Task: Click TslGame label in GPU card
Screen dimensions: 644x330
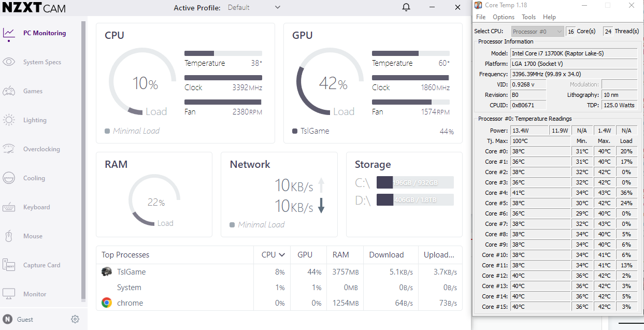Action: [x=315, y=131]
